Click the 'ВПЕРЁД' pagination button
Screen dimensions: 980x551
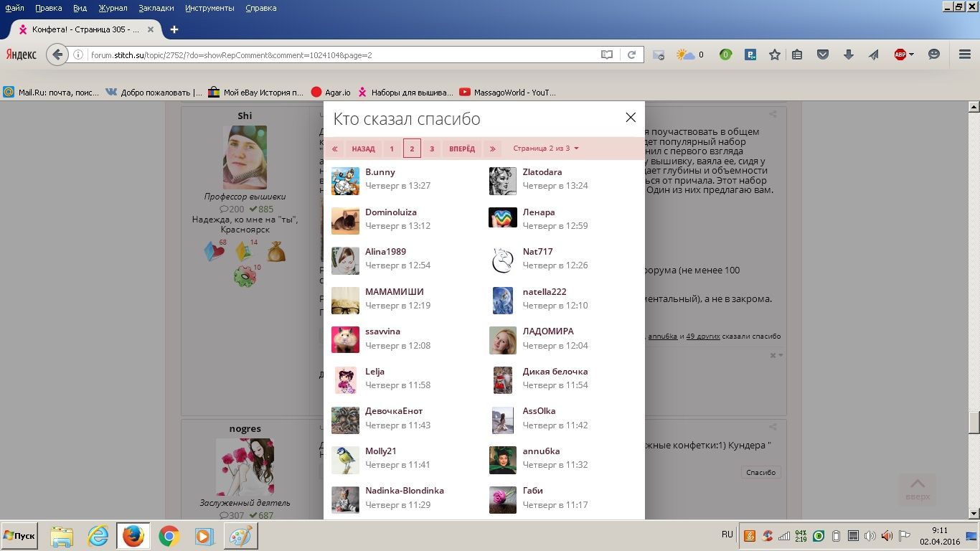pyautogui.click(x=462, y=149)
